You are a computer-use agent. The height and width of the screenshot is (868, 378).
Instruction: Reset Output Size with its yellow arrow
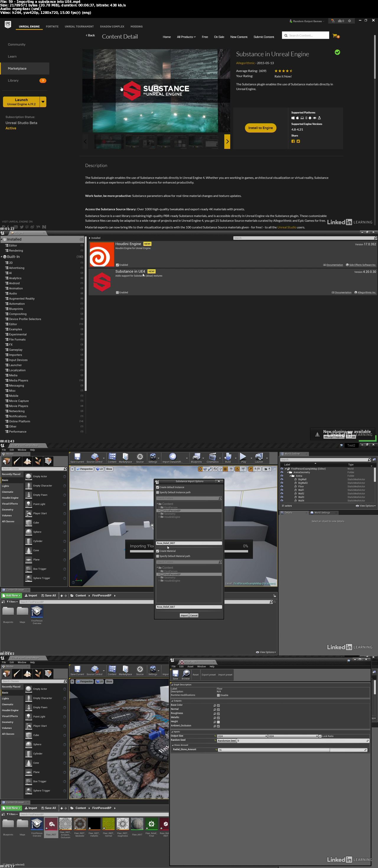click(x=215, y=736)
